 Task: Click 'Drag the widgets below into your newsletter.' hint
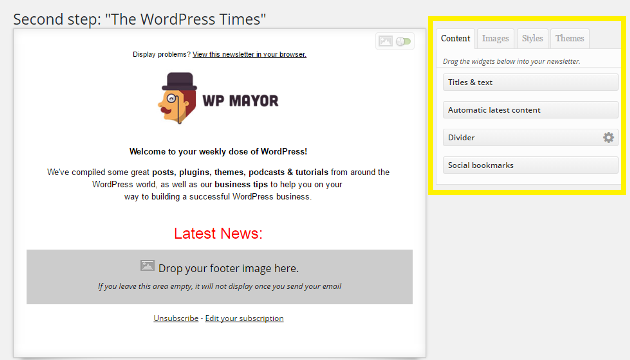click(x=511, y=61)
